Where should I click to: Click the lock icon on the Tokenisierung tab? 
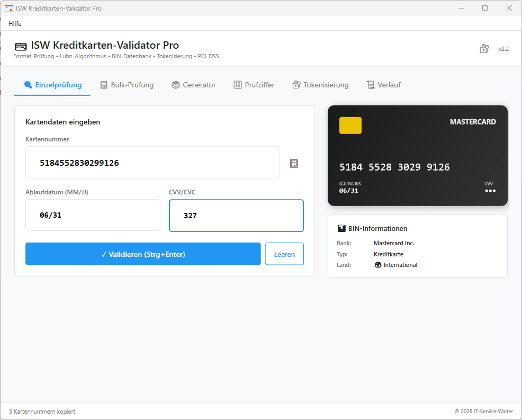pyautogui.click(x=295, y=84)
